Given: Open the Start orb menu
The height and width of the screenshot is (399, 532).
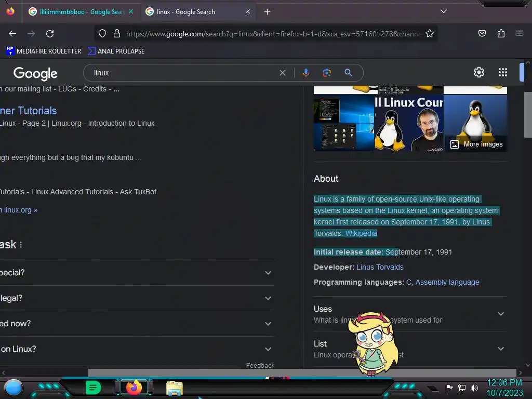Looking at the screenshot, I should coord(14,388).
